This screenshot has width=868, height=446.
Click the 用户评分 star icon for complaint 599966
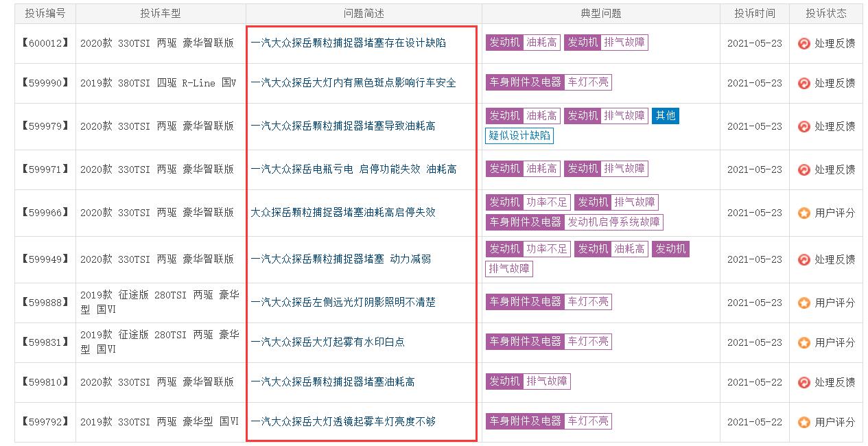(804, 213)
